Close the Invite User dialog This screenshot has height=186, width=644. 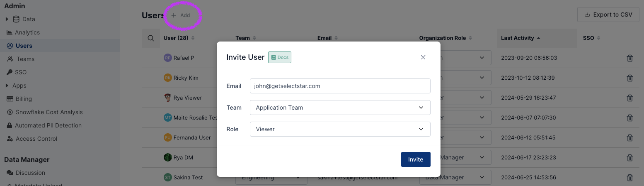click(x=423, y=57)
